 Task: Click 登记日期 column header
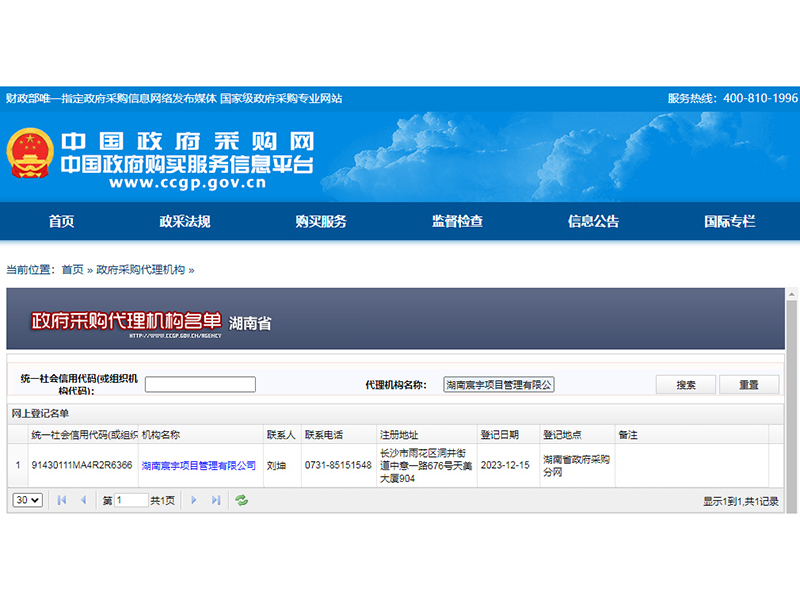coord(508,435)
